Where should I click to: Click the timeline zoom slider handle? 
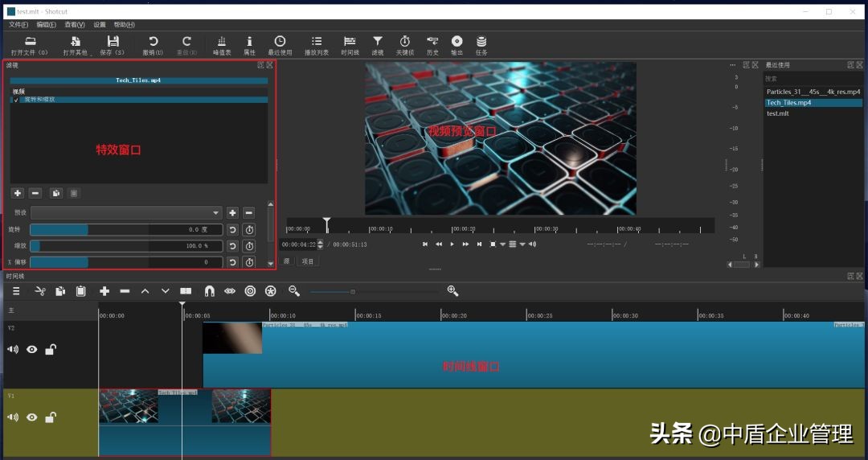tap(353, 291)
